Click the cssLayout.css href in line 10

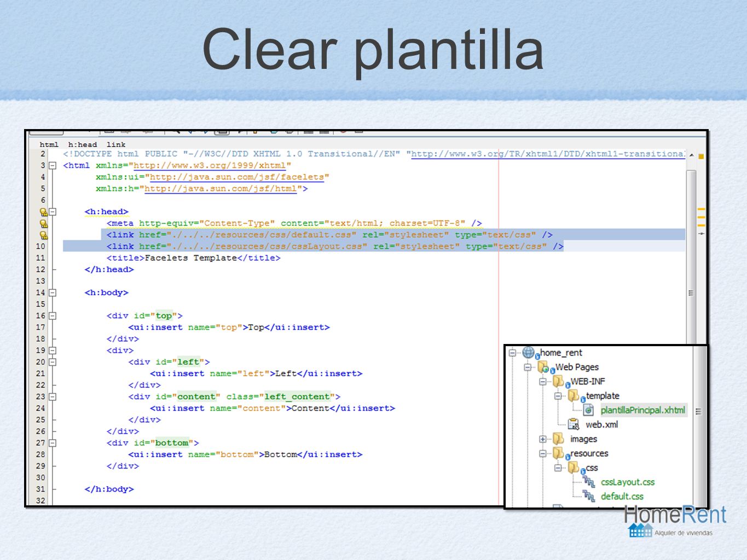[x=267, y=246]
